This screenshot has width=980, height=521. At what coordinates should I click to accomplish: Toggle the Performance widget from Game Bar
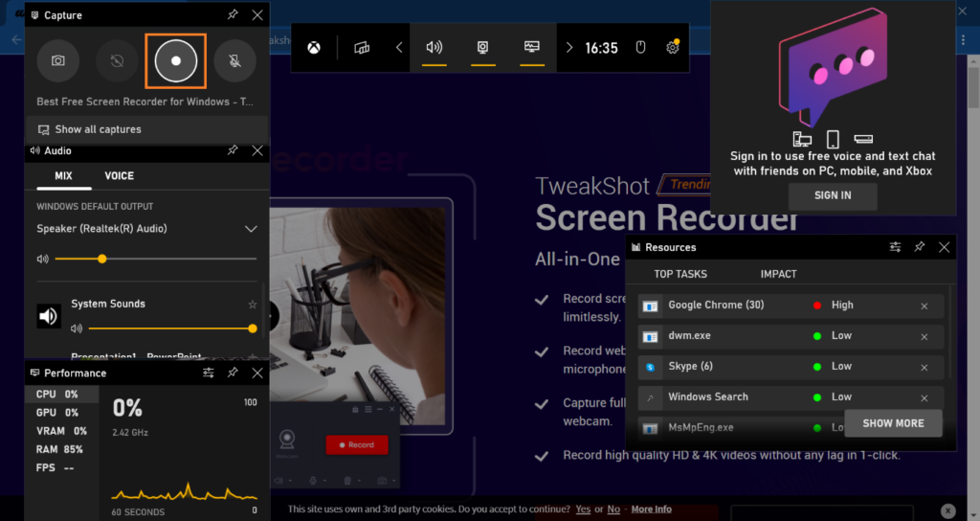click(x=532, y=48)
